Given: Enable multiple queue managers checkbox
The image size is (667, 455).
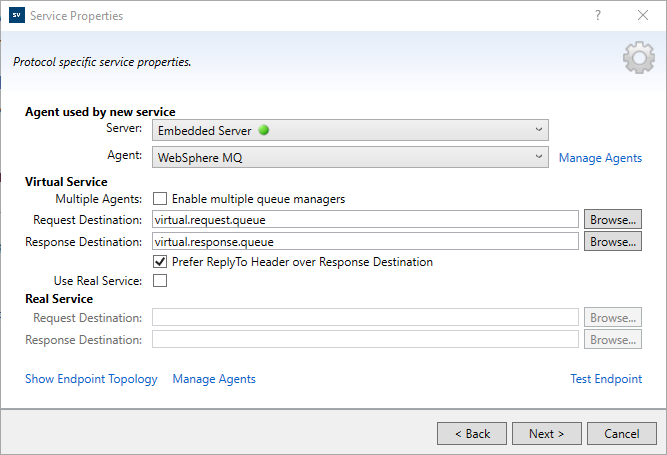Looking at the screenshot, I should [160, 199].
